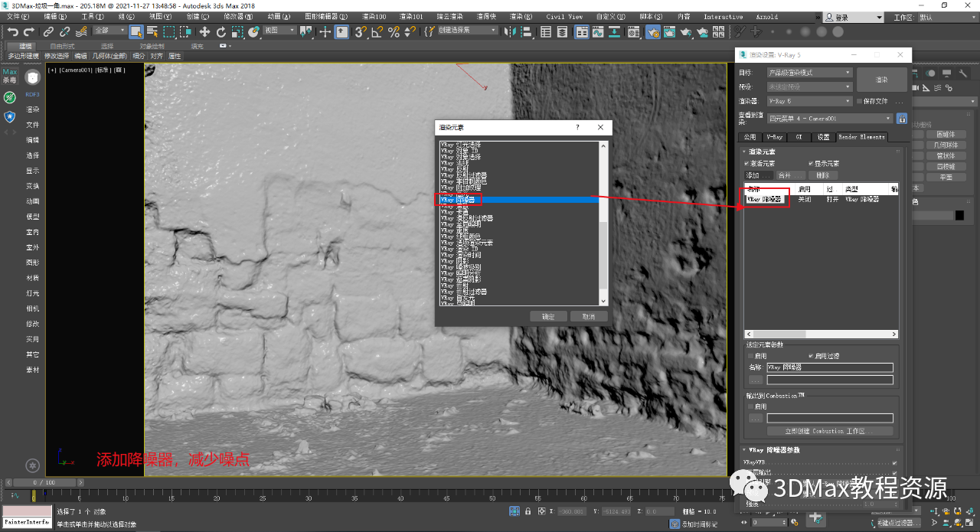Expand the 查看到渲染 camera view dropdown

coord(829,119)
